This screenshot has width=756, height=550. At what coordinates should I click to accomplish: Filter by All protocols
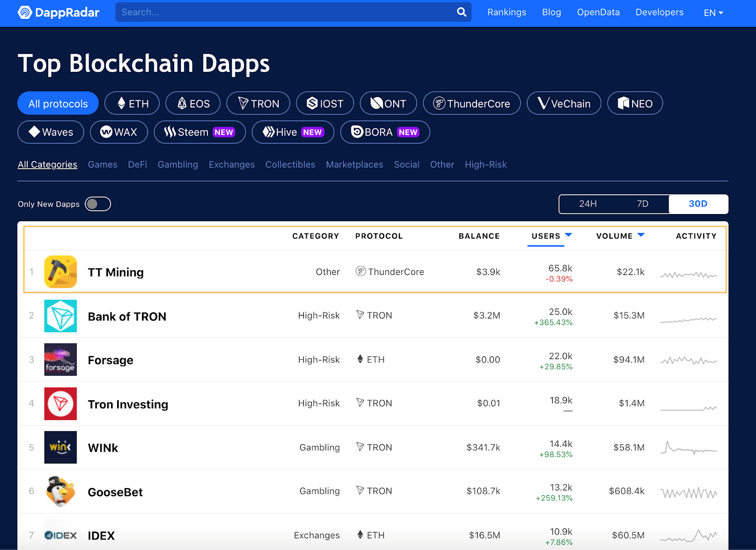click(x=58, y=103)
